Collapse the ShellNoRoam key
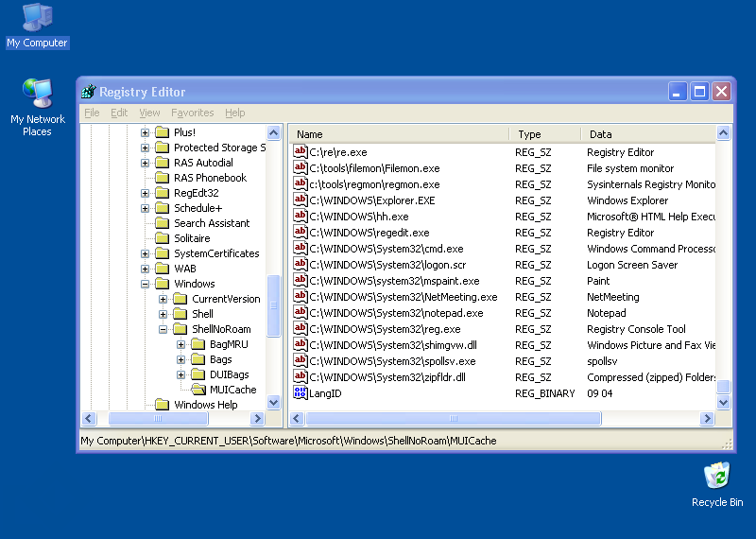 163,329
